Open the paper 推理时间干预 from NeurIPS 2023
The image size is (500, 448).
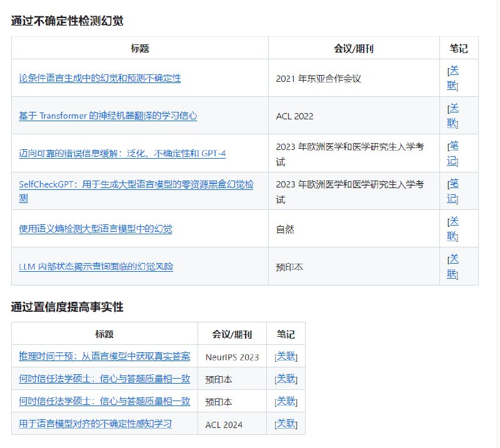click(x=103, y=356)
